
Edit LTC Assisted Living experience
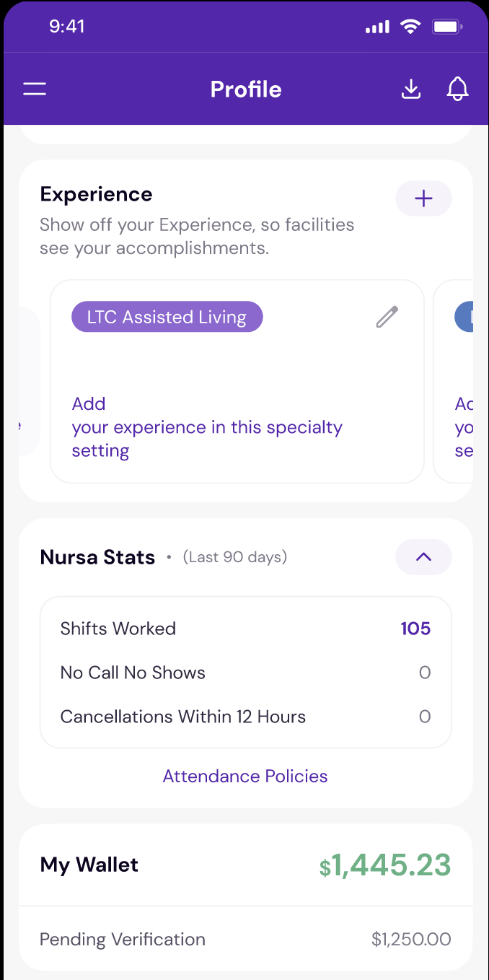pyautogui.click(x=387, y=317)
